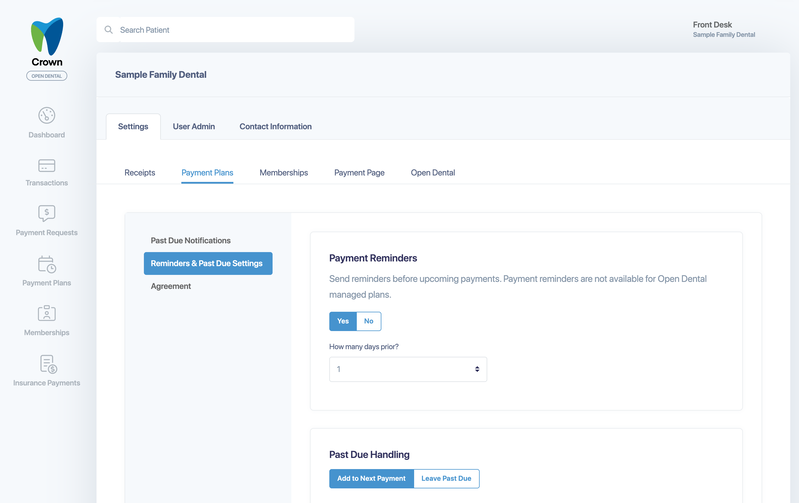The height and width of the screenshot is (503, 799).
Task: Set Payment Reminders to No
Action: pos(369,321)
